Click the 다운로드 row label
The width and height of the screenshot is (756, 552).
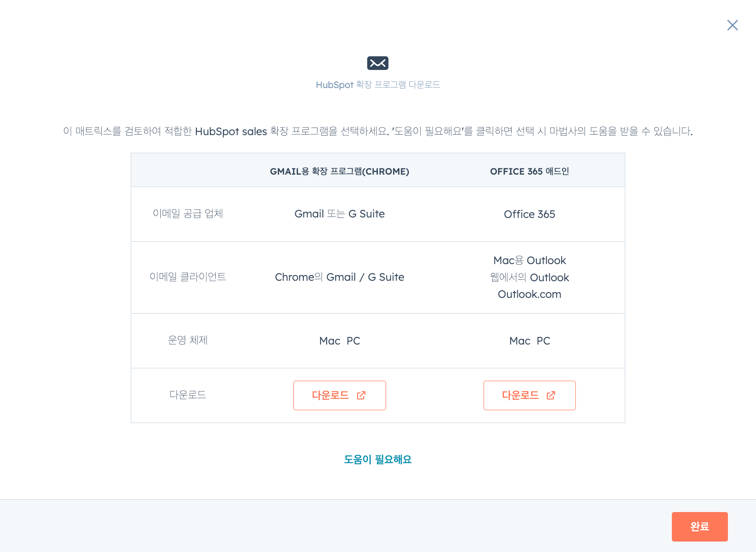point(188,395)
